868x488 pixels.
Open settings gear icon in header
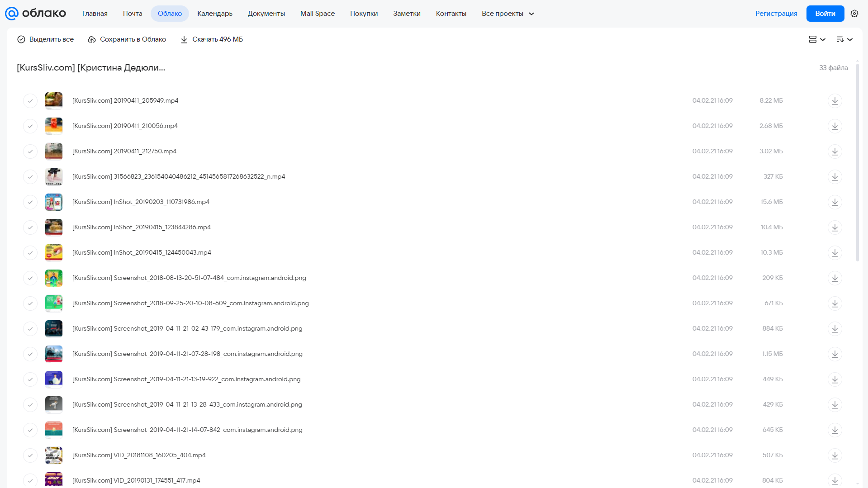point(854,14)
